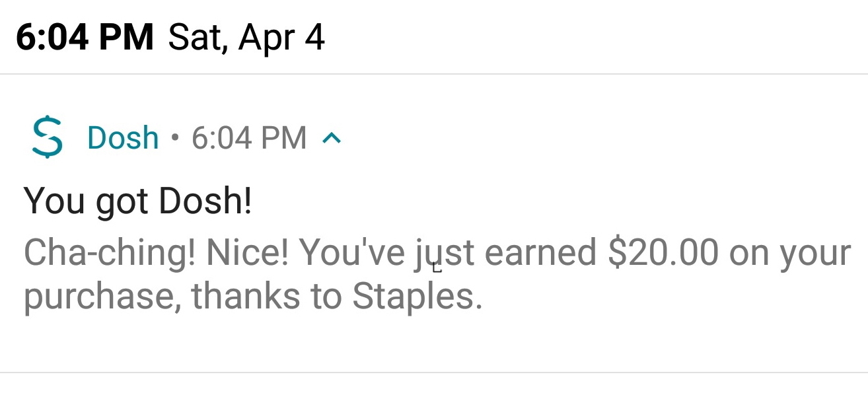This screenshot has height=393, width=868.
Task: Open the "You got Dosh!" notification title
Action: (x=137, y=201)
